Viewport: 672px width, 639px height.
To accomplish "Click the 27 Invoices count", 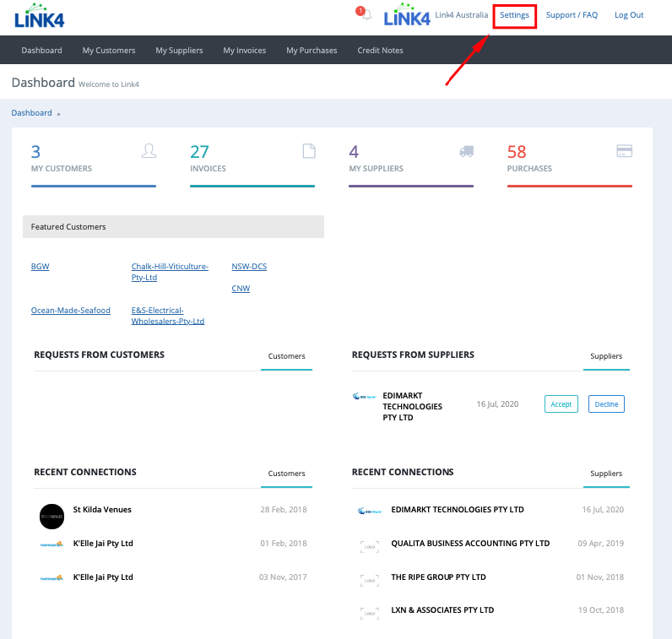I will pyautogui.click(x=199, y=152).
